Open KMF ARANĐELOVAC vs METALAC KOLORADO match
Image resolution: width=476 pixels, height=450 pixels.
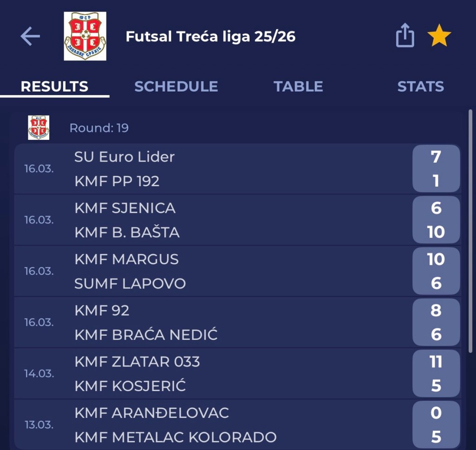(209, 424)
